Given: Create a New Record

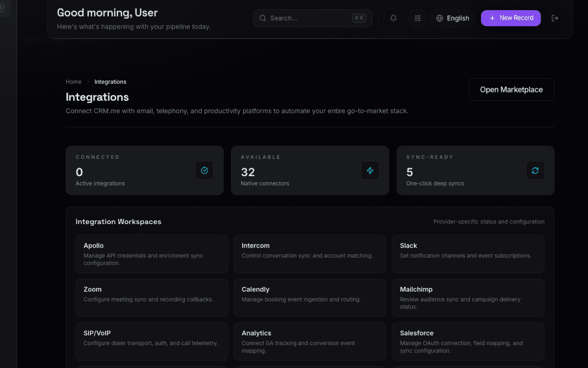Looking at the screenshot, I should 511,18.
